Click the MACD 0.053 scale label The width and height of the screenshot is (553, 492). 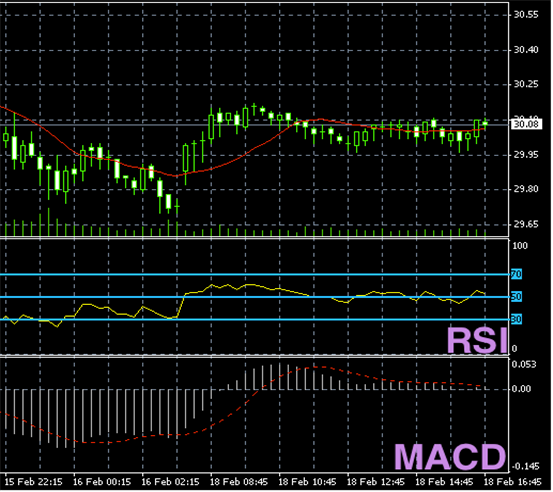click(x=524, y=365)
